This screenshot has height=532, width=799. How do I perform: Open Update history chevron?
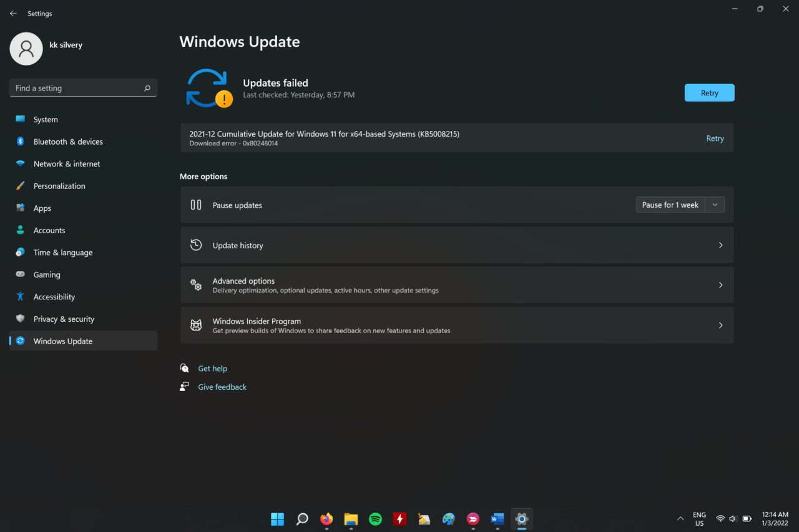coord(720,245)
